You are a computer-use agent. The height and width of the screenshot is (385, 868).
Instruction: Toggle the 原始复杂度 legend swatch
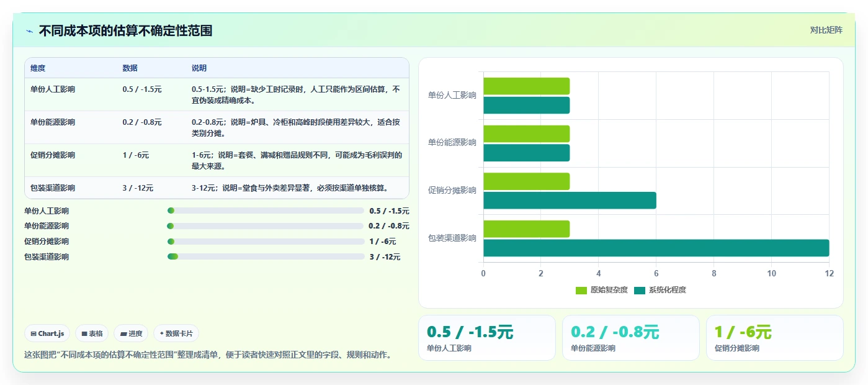click(581, 290)
